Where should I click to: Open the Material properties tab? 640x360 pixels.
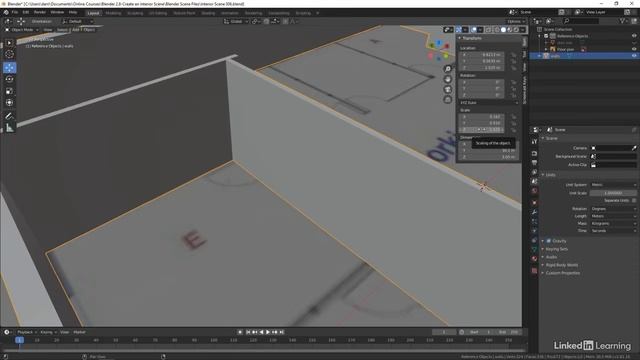(535, 259)
